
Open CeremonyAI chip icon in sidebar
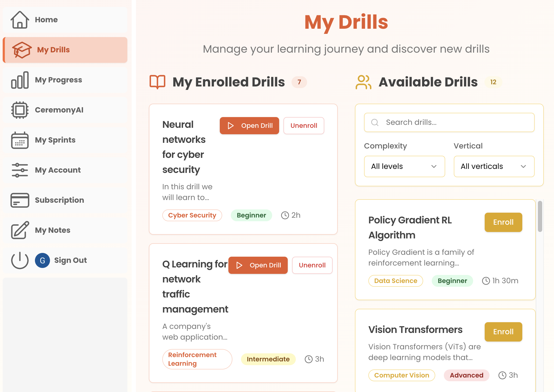(x=20, y=110)
